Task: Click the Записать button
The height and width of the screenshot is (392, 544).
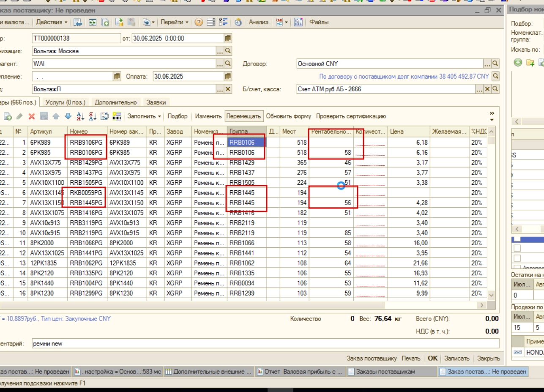Action: click(457, 358)
